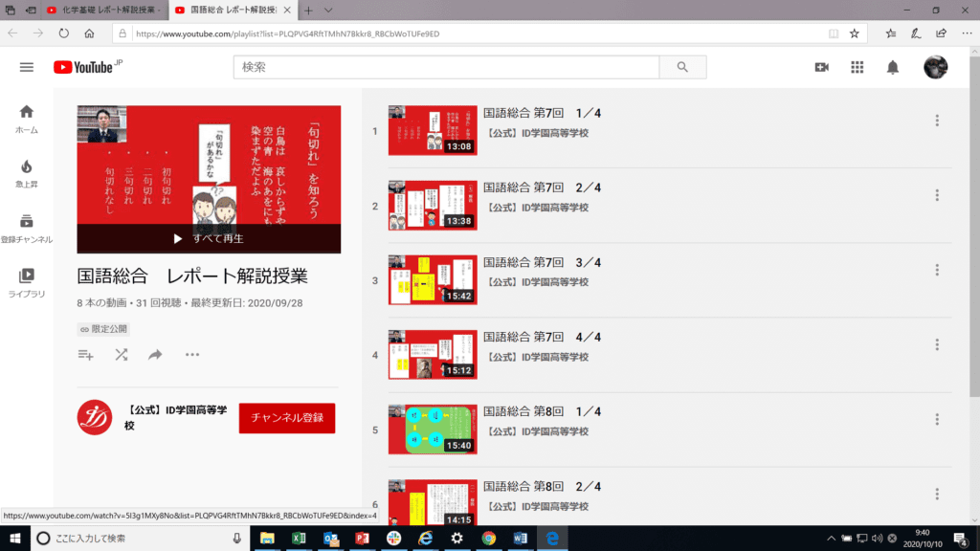Open the more menu for 第7回 4/4

tap(937, 344)
